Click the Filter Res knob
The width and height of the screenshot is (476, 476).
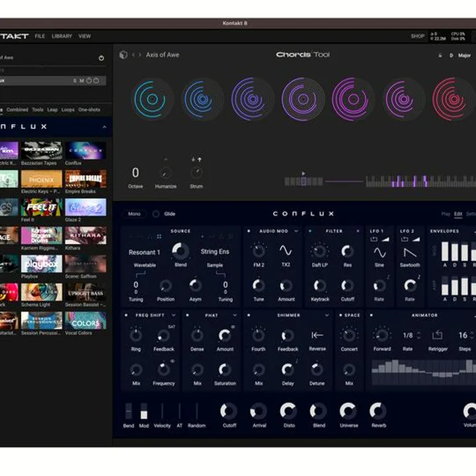click(x=347, y=251)
